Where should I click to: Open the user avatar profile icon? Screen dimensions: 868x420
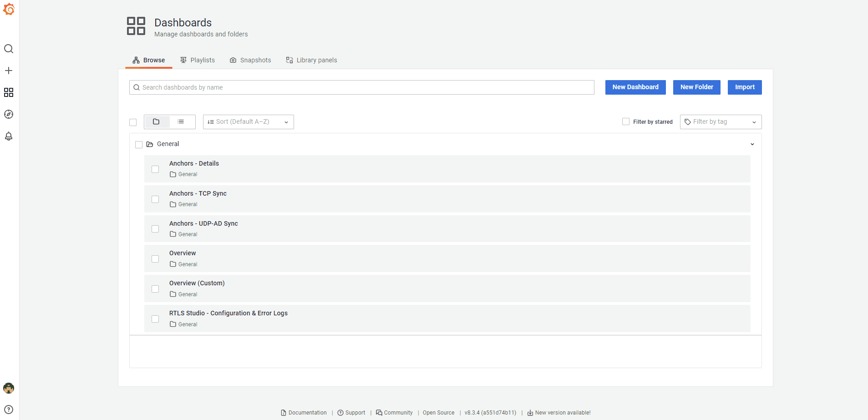coord(9,388)
